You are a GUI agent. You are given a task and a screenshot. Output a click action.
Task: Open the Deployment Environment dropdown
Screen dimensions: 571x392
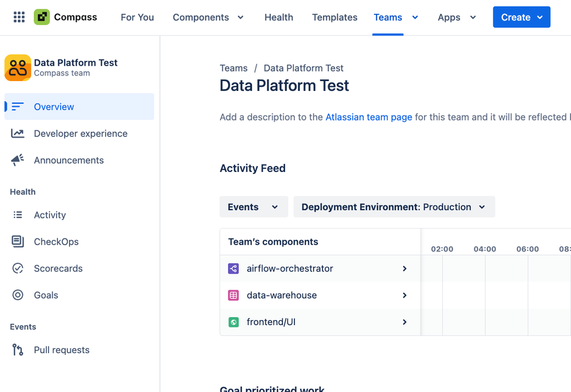click(x=394, y=207)
